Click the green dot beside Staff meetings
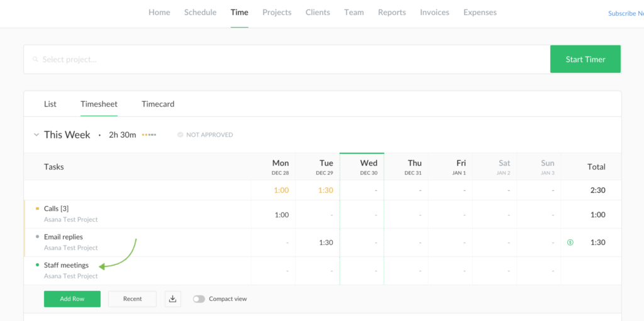The width and height of the screenshot is (644, 321). click(37, 265)
